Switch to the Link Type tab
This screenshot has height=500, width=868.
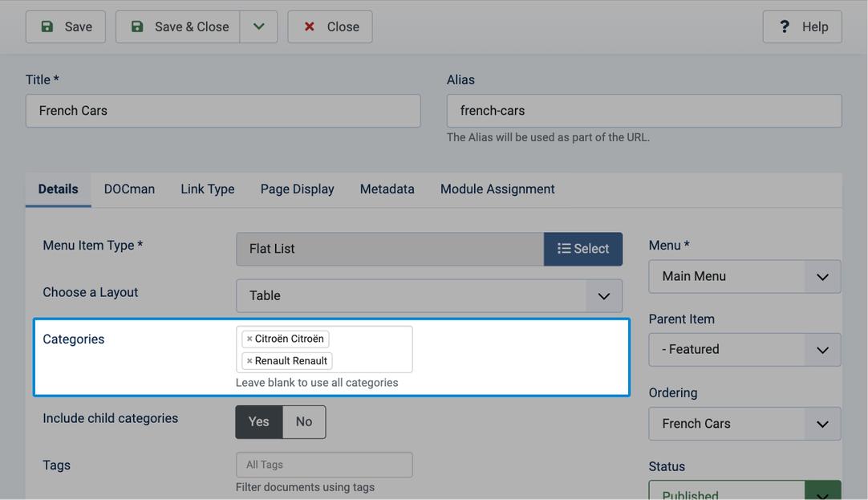click(208, 189)
